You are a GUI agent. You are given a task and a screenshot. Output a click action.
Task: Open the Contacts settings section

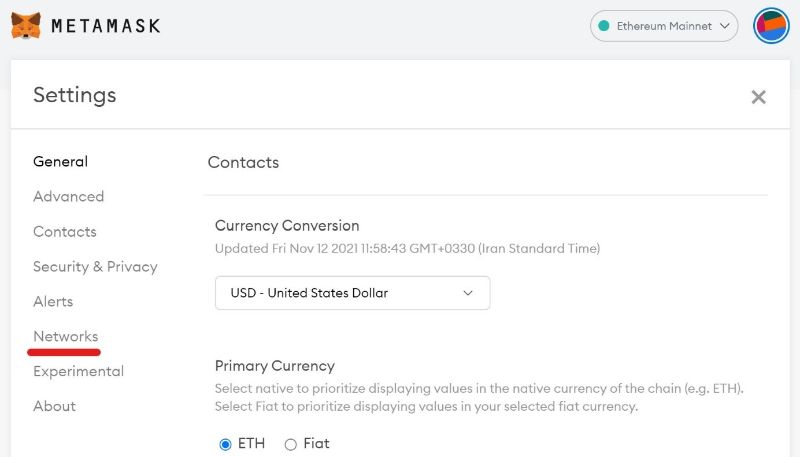coord(65,231)
